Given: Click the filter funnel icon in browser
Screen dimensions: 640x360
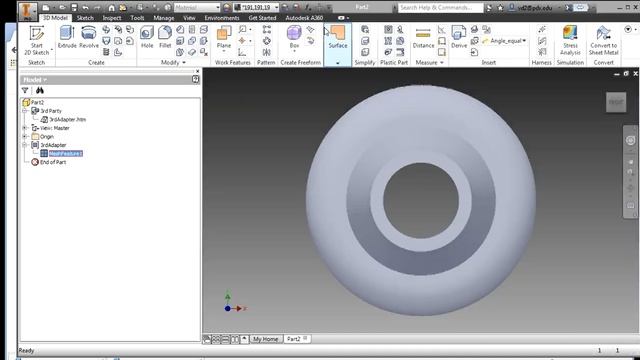Looking at the screenshot, I should point(25,90).
